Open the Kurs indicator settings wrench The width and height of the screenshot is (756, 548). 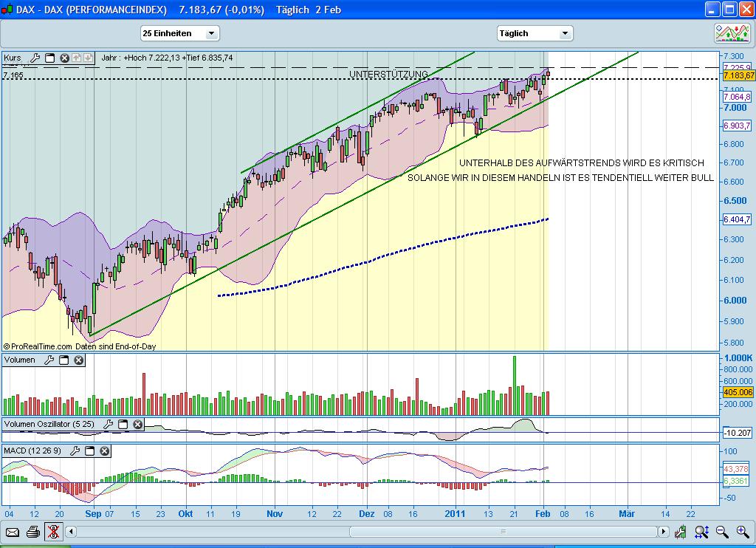[35, 58]
